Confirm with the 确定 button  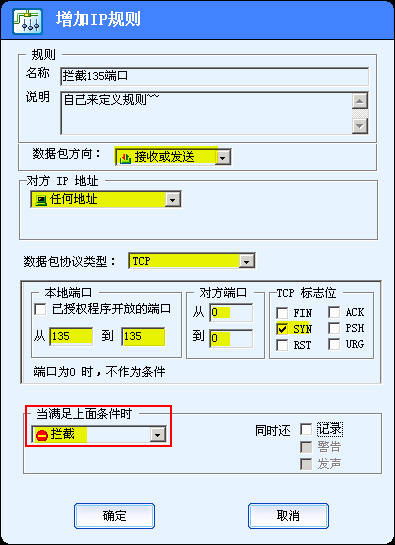point(114,516)
